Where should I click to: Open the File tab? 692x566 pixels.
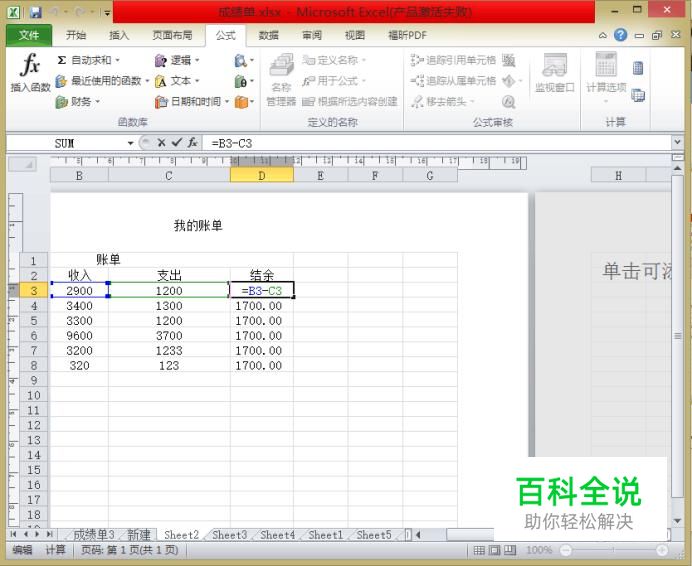pyautogui.click(x=29, y=35)
